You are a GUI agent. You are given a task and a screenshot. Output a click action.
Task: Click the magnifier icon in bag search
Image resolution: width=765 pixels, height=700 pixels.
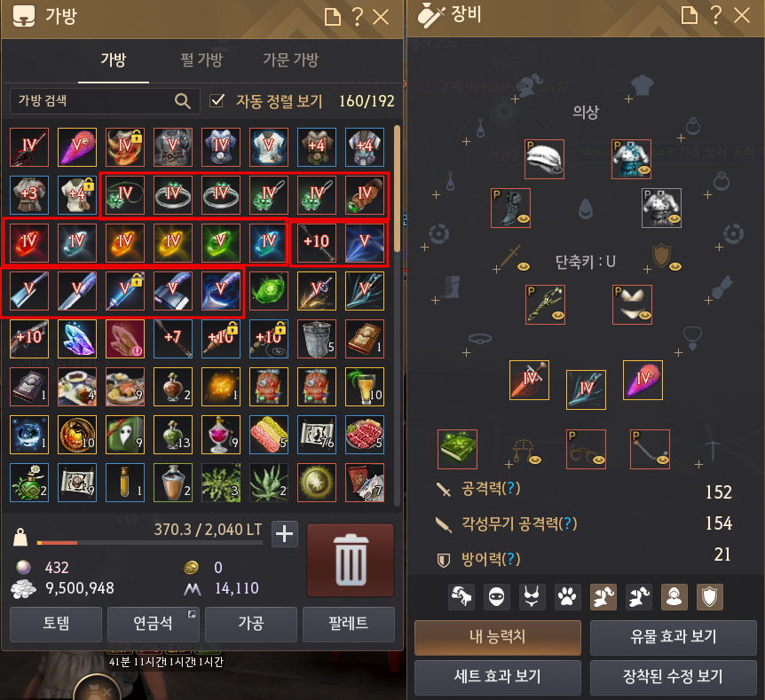tap(183, 101)
